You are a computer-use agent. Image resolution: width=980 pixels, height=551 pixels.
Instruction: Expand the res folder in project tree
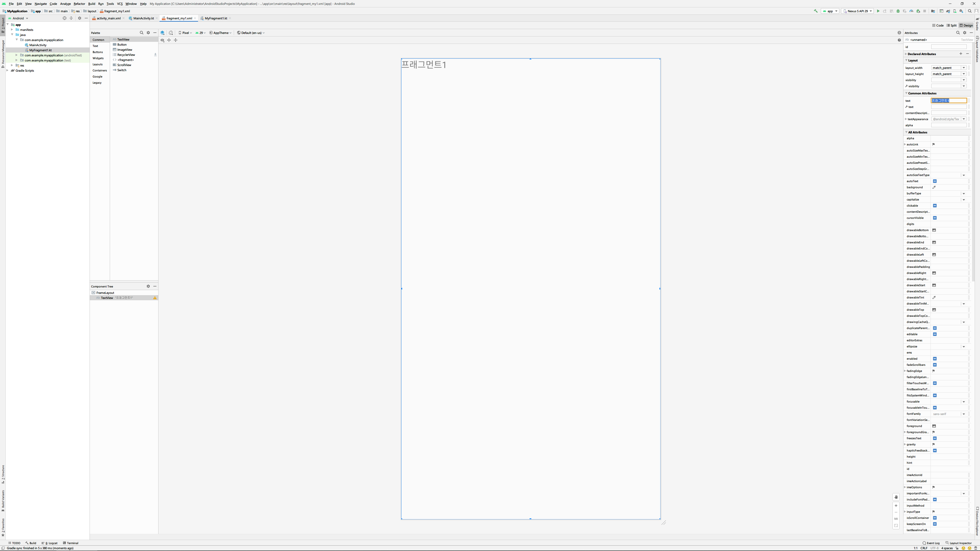12,65
